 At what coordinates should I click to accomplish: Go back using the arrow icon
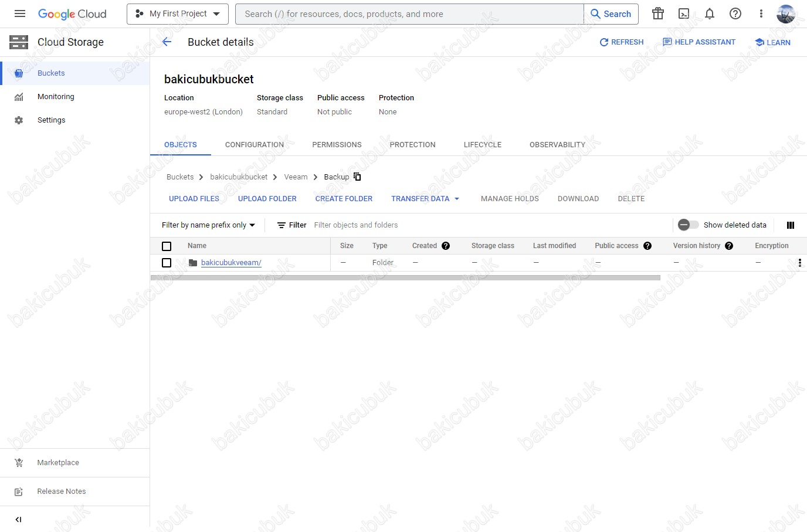point(167,42)
